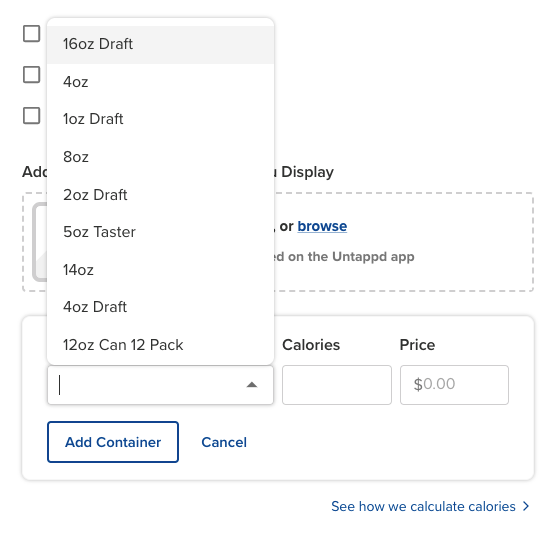Screen dimensions: 550x535
Task: Select 8oz in the dropdown list
Action: (160, 157)
